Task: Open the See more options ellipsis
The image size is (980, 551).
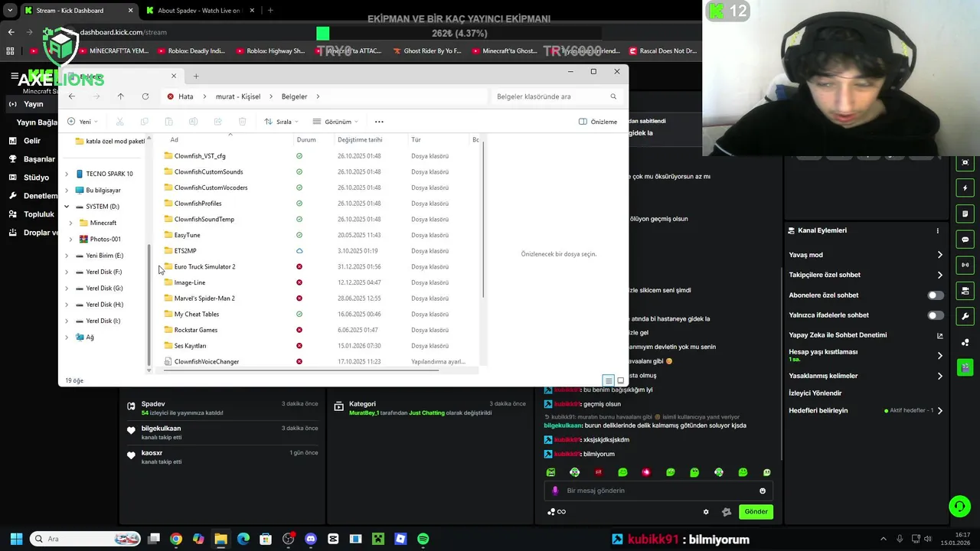Action: point(379,122)
